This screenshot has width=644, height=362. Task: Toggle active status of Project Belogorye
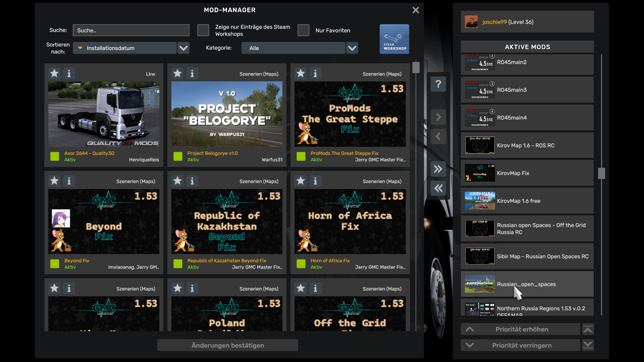click(178, 156)
